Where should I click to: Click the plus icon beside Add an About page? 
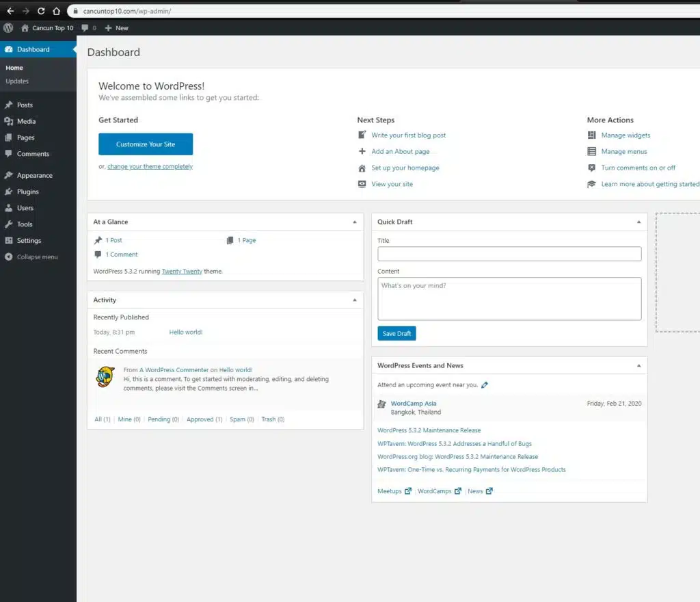[x=362, y=151]
